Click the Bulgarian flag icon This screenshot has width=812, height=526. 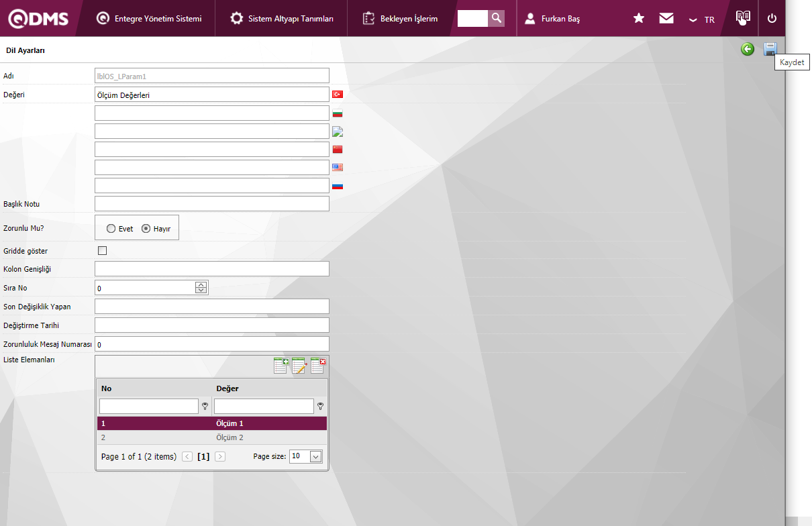338,113
